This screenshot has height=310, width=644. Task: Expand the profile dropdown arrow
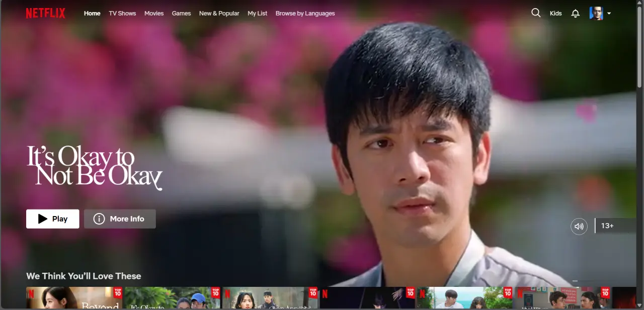(x=609, y=14)
